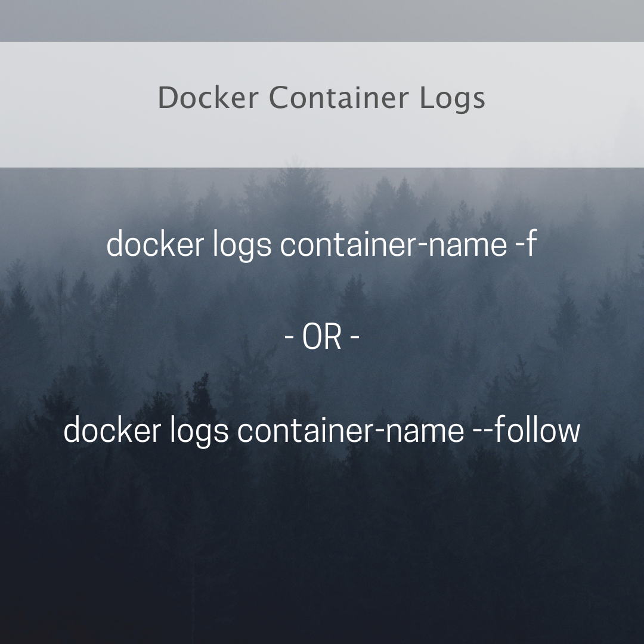Image resolution: width=644 pixels, height=644 pixels.
Task: Click the forest between OR and --follow command
Action: click(322, 382)
